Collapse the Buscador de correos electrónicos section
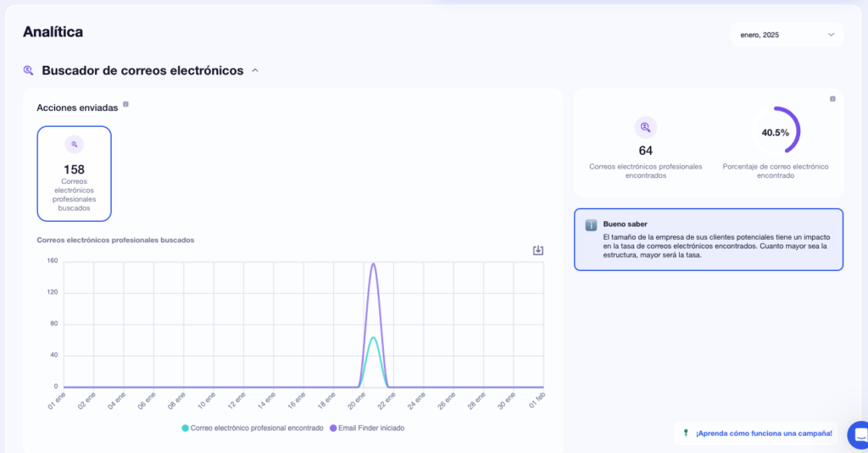 coord(255,71)
